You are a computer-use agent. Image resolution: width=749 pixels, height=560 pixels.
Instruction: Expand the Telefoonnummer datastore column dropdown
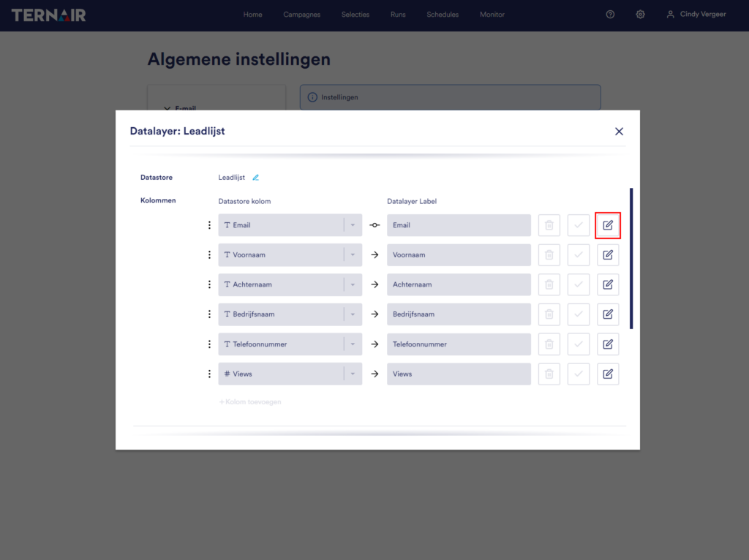(x=353, y=344)
